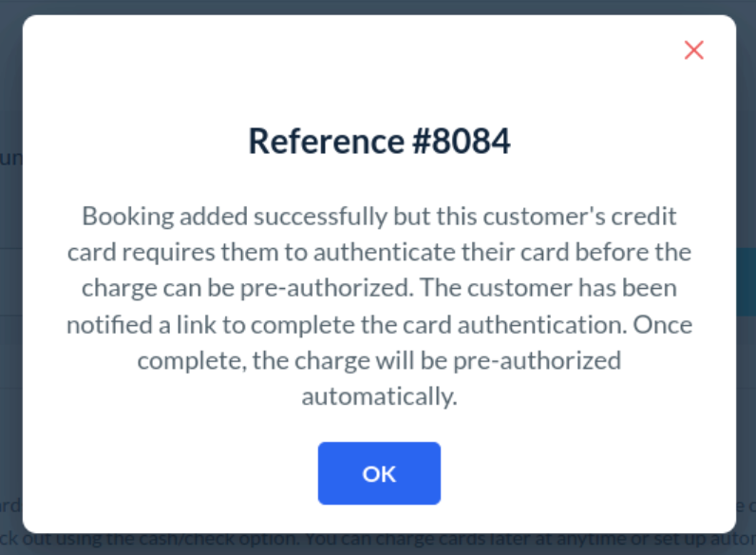Viewport: 756px width, 555px height.
Task: Click the Reference #8084 heading
Action: tap(379, 142)
